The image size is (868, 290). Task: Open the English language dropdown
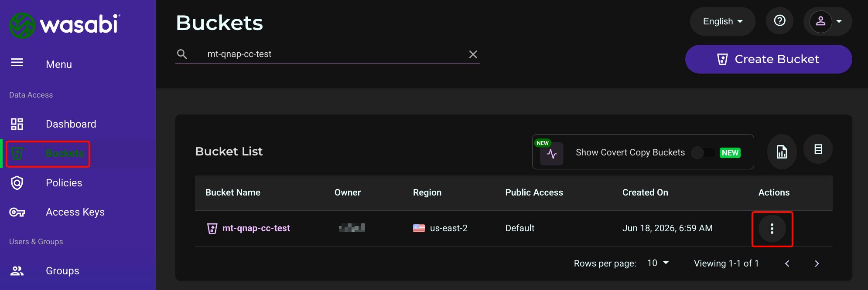(723, 21)
